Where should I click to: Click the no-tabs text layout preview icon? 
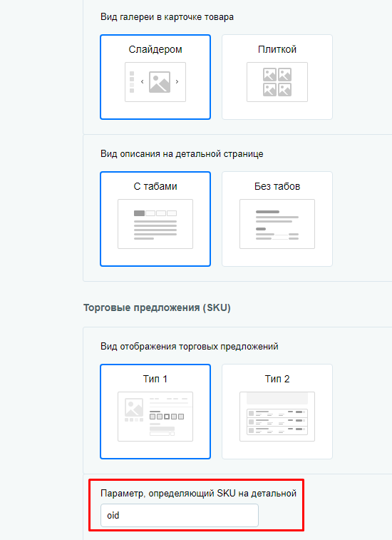[277, 224]
